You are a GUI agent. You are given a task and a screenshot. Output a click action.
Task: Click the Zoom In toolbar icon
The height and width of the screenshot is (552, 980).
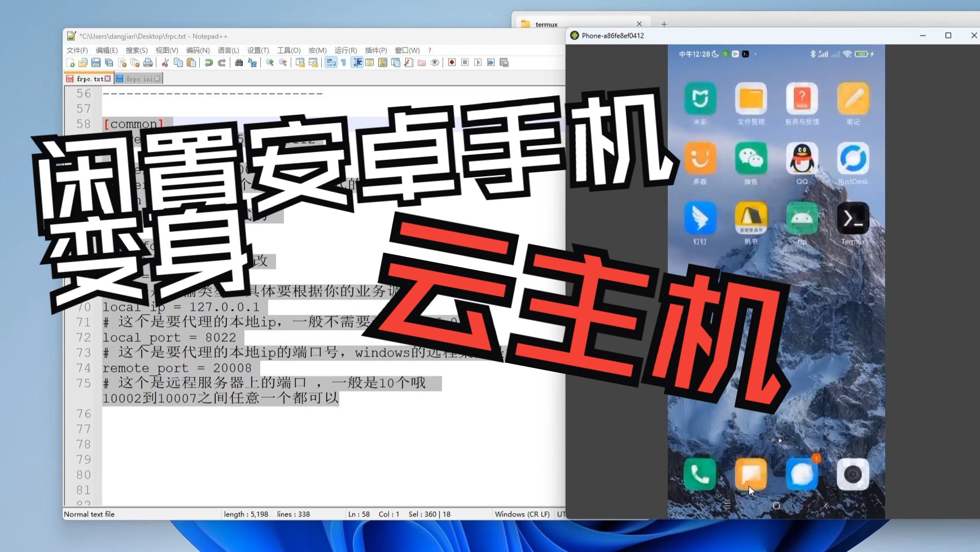pyautogui.click(x=269, y=63)
